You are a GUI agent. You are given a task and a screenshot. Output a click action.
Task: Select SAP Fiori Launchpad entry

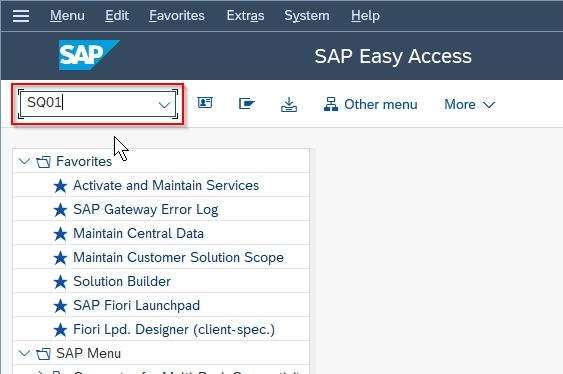[136, 305]
